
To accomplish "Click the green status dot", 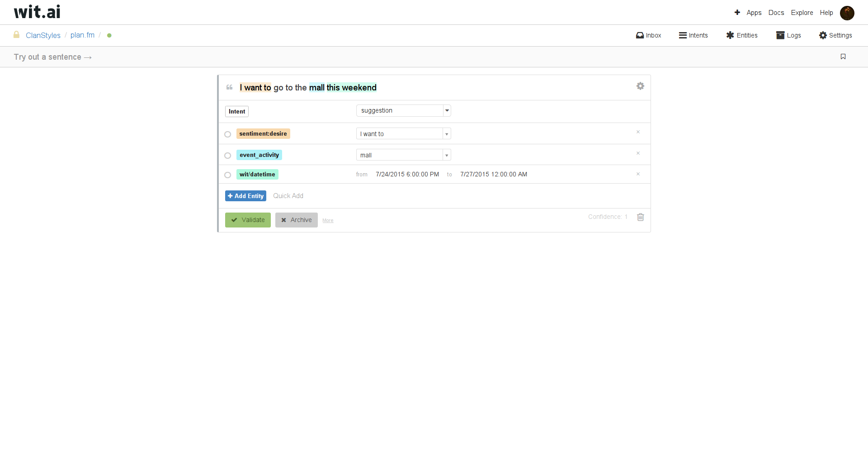I will click(109, 35).
